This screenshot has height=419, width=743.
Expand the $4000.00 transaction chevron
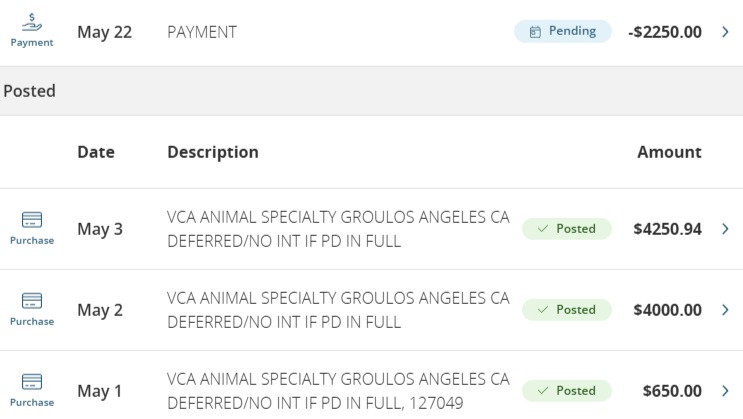coord(725,310)
